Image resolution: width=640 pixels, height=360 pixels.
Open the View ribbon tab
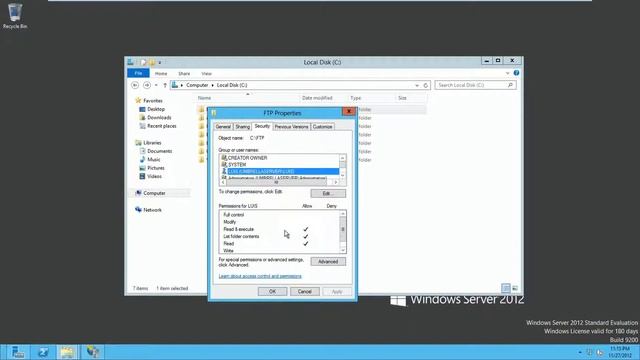(x=207, y=73)
